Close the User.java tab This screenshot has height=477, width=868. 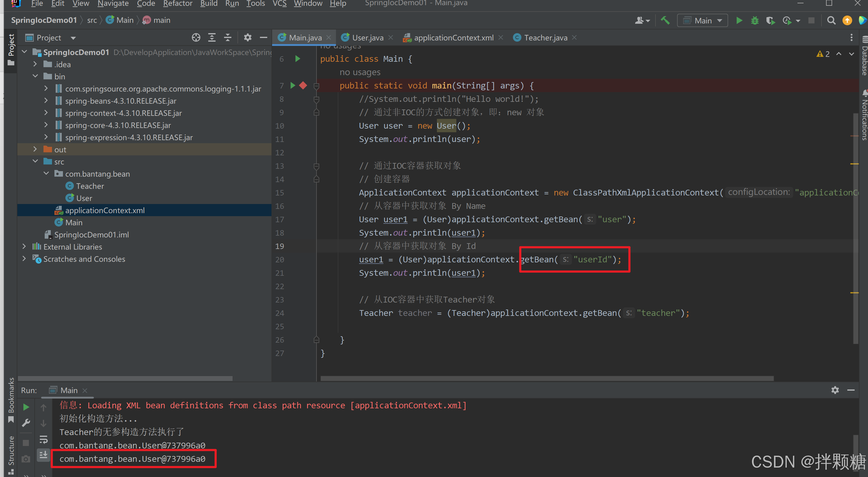pyautogui.click(x=391, y=38)
